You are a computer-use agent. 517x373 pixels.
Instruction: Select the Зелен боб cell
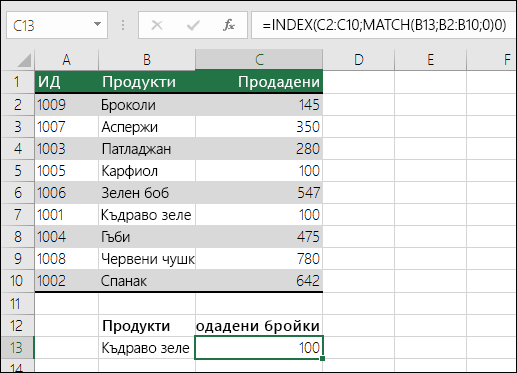147,193
